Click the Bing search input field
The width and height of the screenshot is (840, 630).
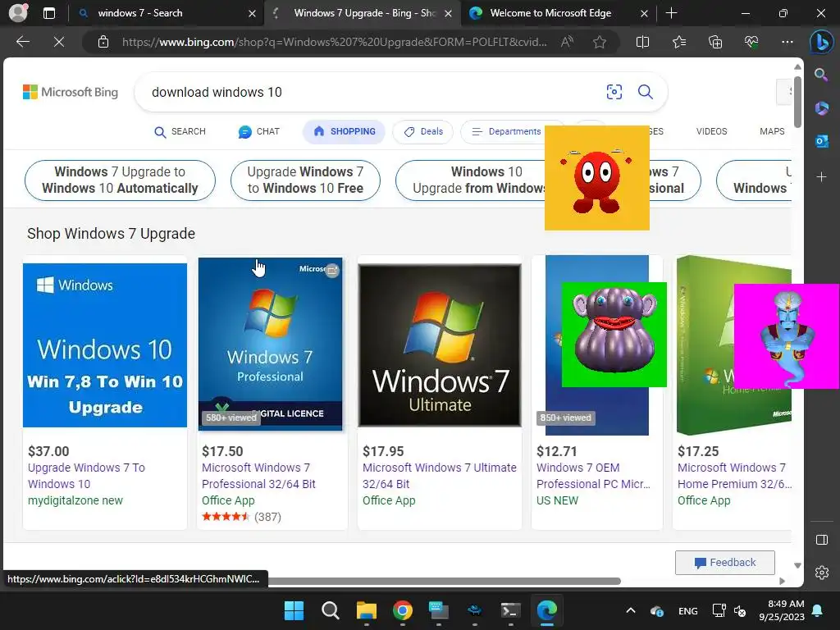tap(370, 92)
